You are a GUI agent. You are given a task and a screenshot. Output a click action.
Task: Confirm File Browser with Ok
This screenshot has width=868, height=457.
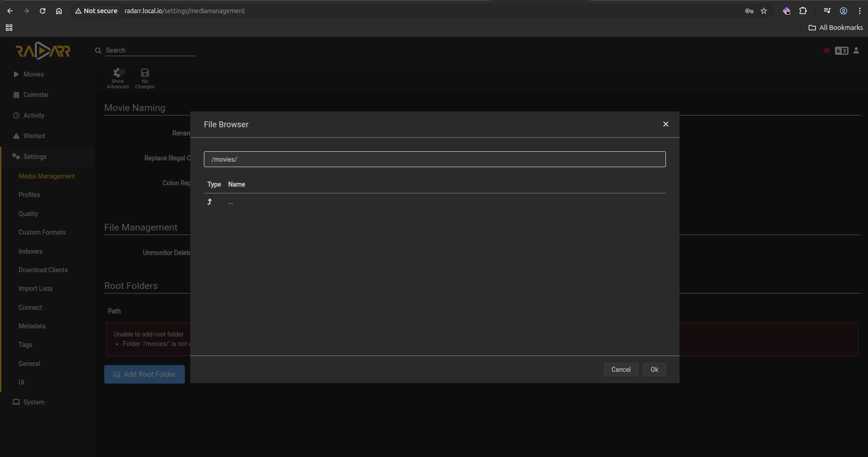coord(654,370)
